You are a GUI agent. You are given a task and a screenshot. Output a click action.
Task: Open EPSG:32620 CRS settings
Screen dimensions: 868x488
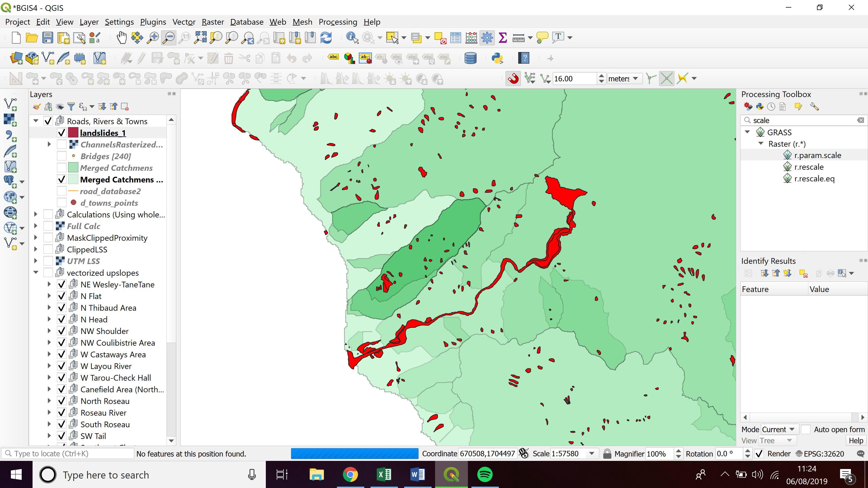[x=819, y=454]
